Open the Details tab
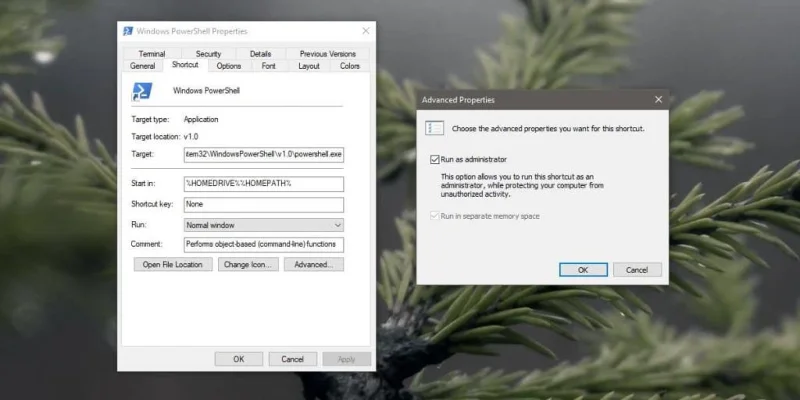 260,54
